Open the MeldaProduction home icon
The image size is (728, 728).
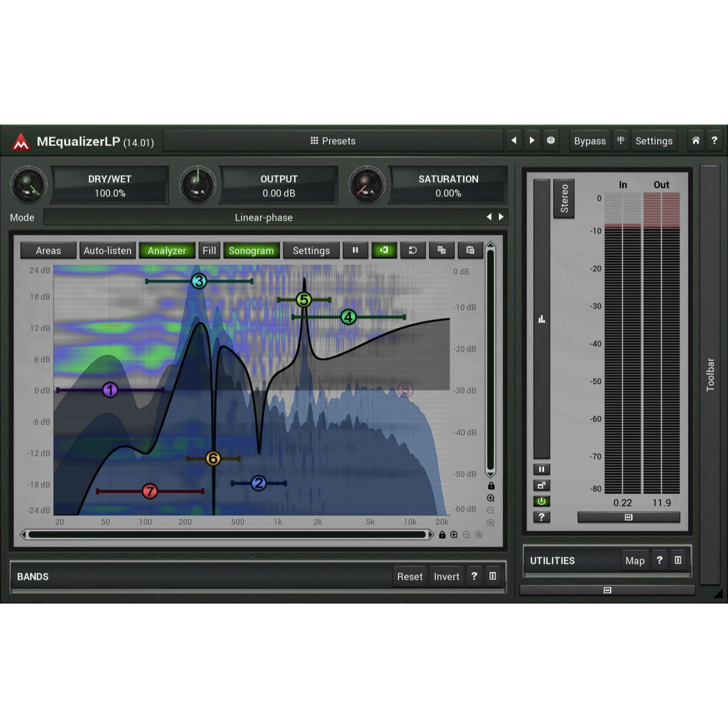(x=695, y=141)
